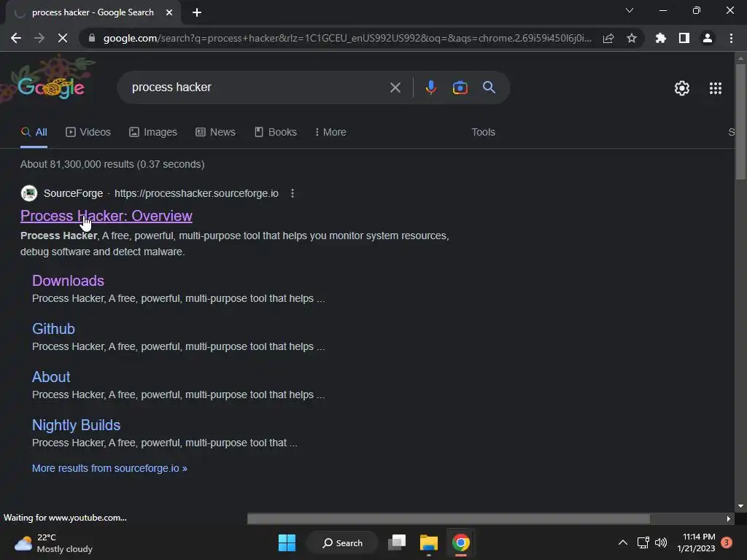Select the All results tab

(34, 133)
